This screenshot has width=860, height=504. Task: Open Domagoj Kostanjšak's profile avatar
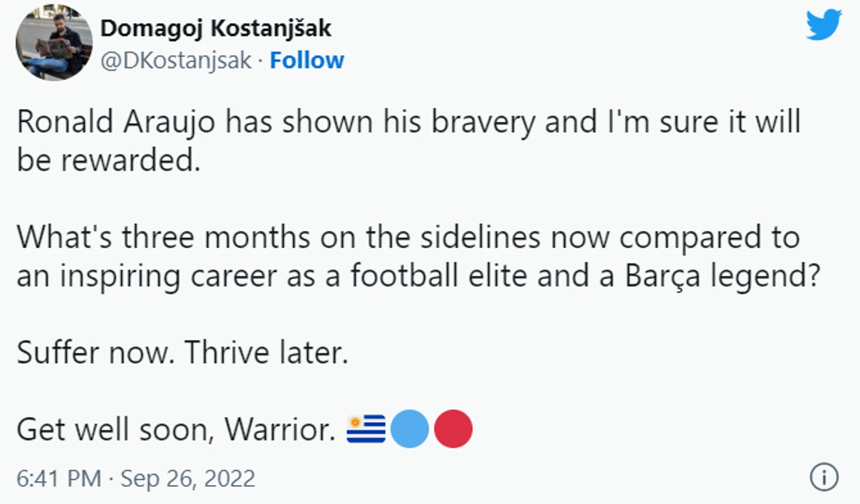[54, 42]
